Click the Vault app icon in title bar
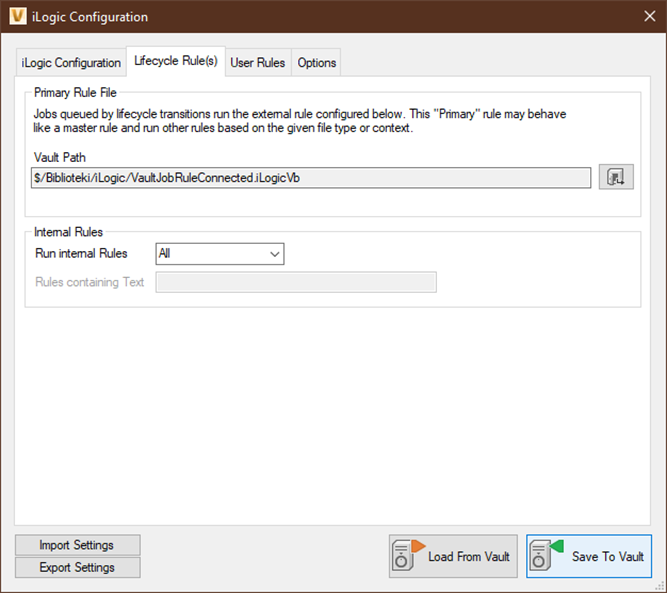 tap(16, 16)
